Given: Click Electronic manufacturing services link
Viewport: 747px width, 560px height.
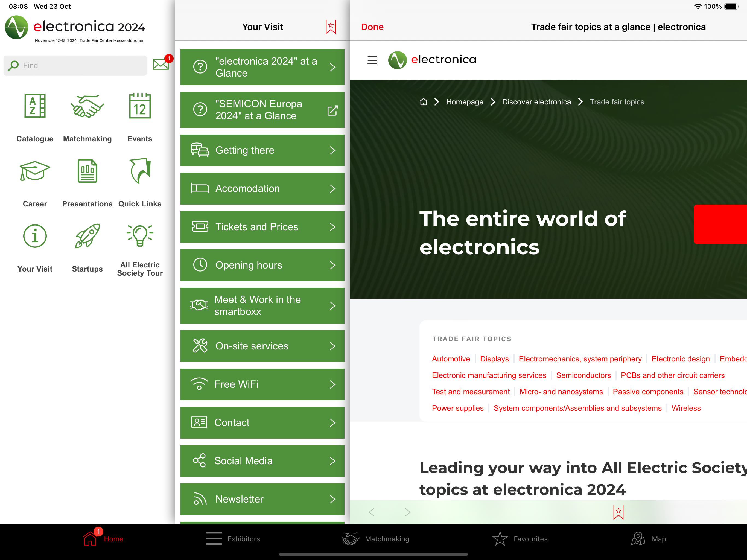Looking at the screenshot, I should (489, 375).
